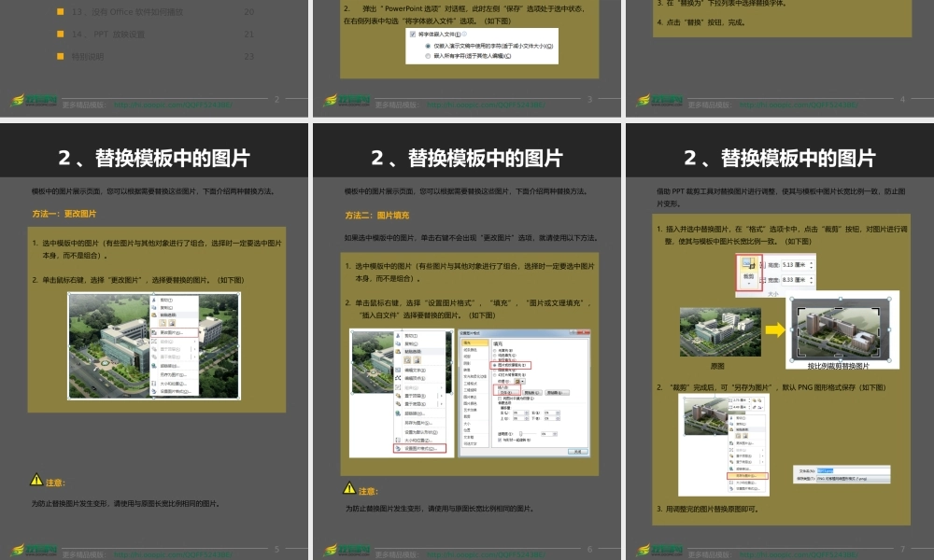Click second paste option icon in slide 6 menu

(417, 360)
